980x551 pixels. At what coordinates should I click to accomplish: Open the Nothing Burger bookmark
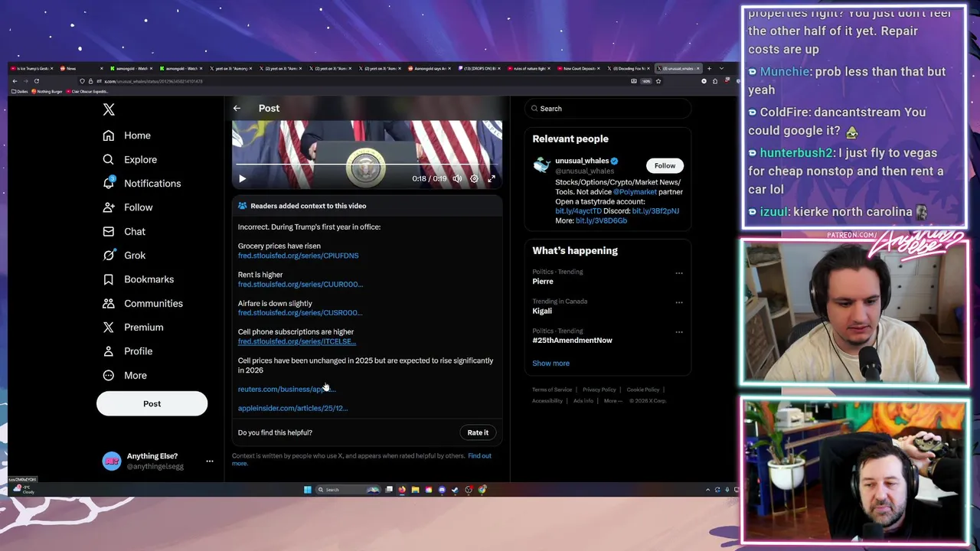pos(47,91)
